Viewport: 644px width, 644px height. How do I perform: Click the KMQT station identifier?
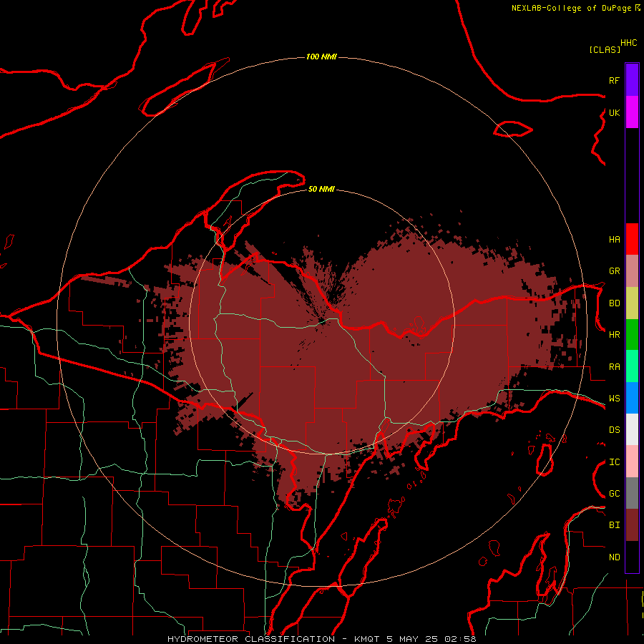[367, 639]
